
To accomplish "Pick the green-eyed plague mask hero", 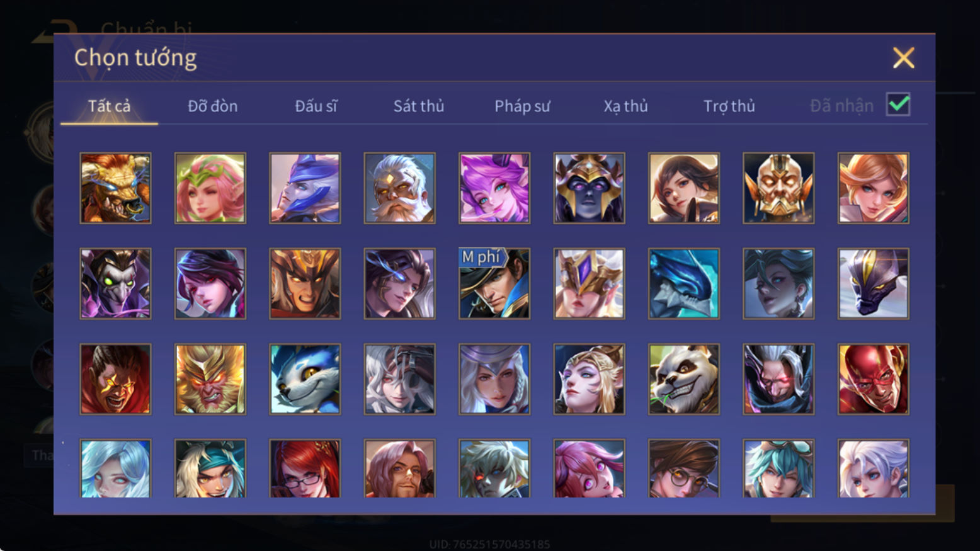I will coord(115,283).
